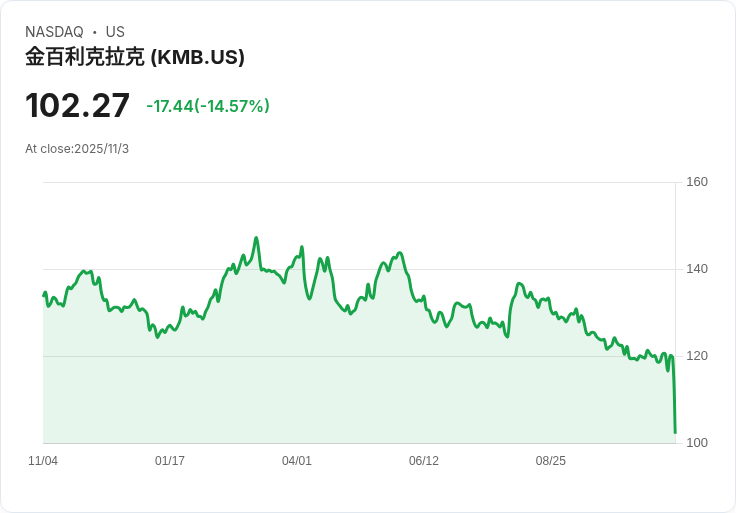Click the price line's starting point at left edge
Viewport: 736px width, 513px height.
pyautogui.click(x=44, y=295)
